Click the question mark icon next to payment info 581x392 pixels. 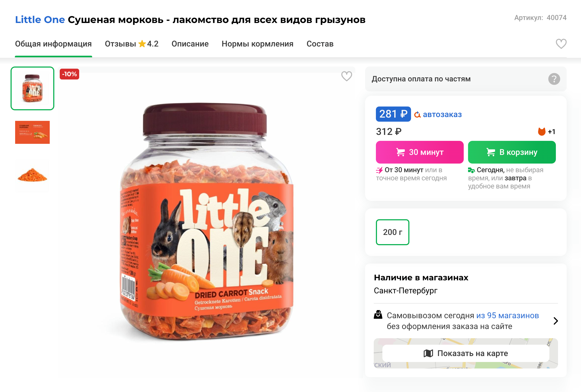554,79
